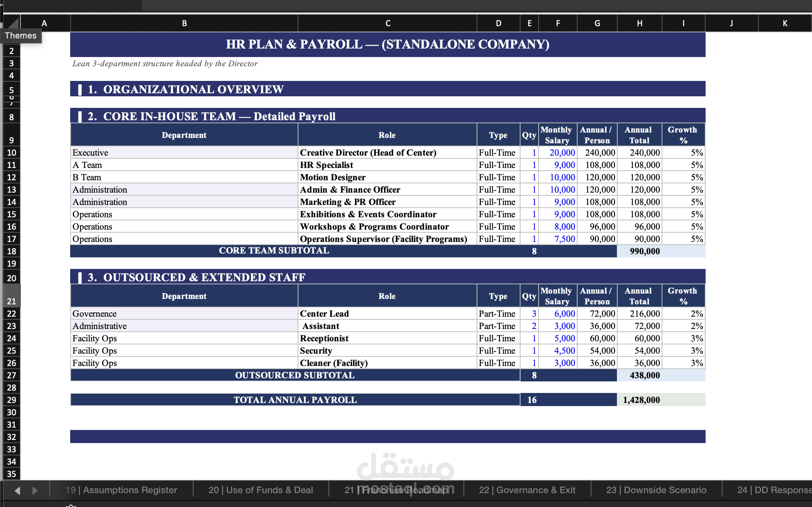Select the 'Center Lead' role cell

(387, 314)
